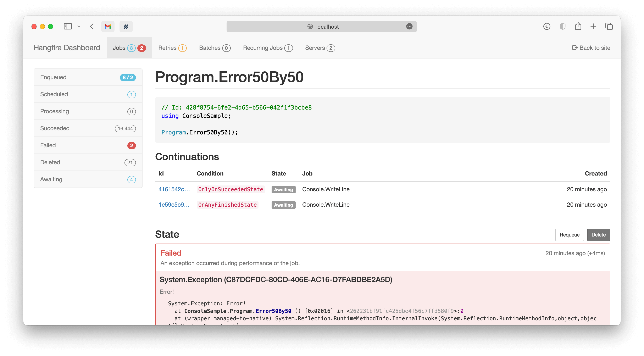The width and height of the screenshot is (644, 356).
Task: Click the red failed count badge on Jobs tab
Action: 141,48
